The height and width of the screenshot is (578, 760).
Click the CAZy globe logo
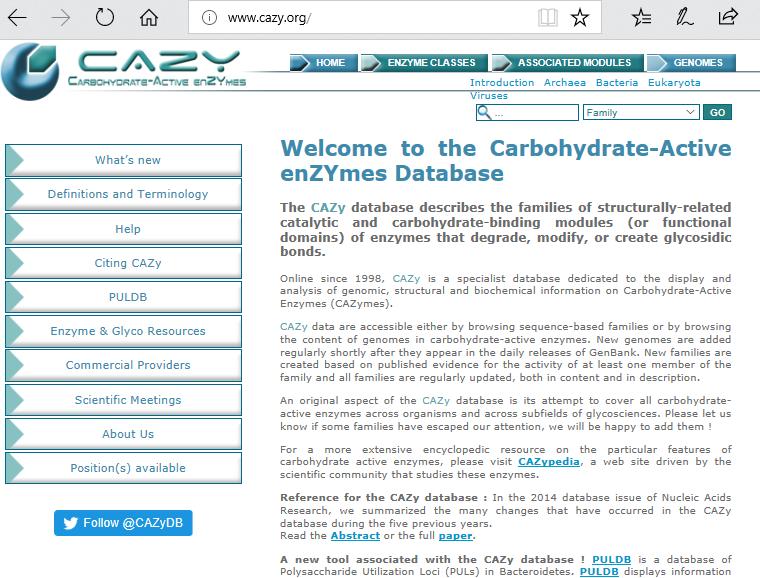(x=30, y=72)
